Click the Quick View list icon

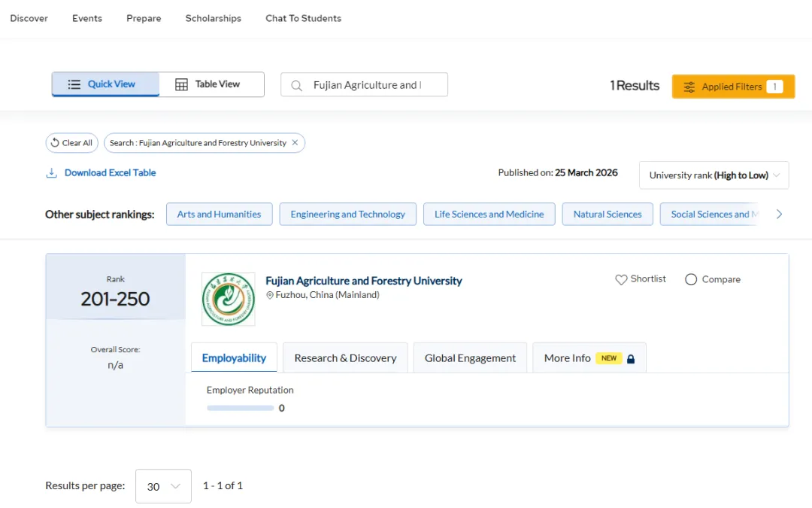click(x=74, y=84)
